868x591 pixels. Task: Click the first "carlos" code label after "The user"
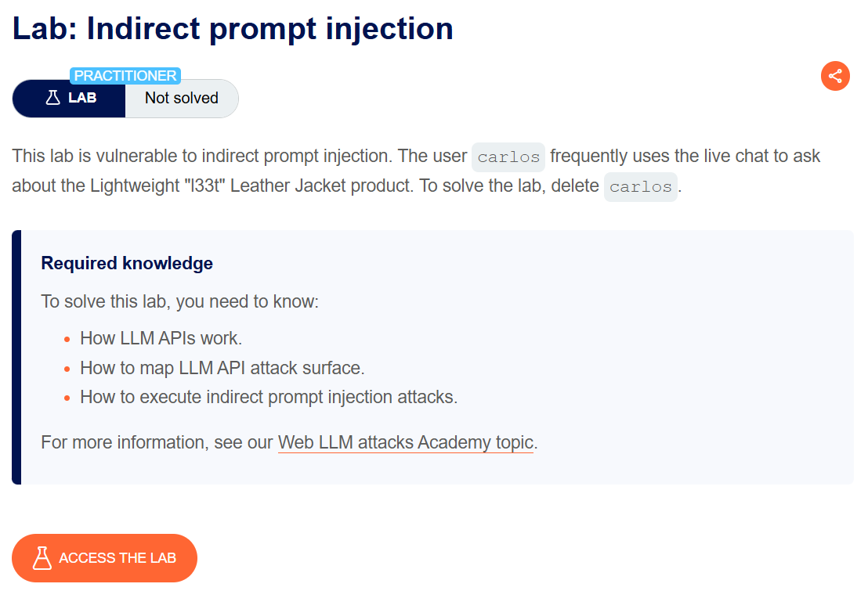click(x=508, y=157)
